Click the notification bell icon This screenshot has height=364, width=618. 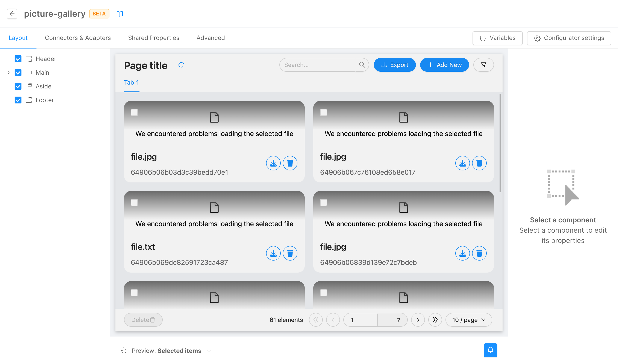[490, 350]
